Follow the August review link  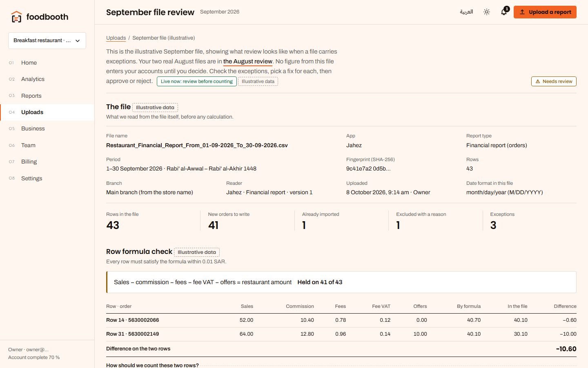point(247,61)
